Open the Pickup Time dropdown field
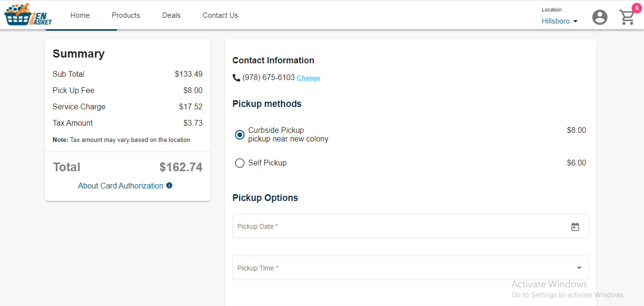644x306 pixels. coord(403,268)
